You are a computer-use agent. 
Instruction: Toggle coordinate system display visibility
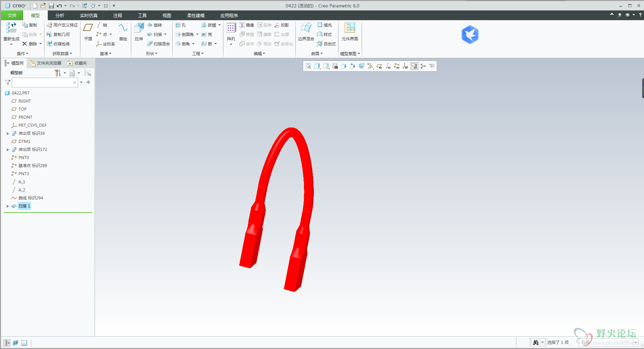click(405, 66)
